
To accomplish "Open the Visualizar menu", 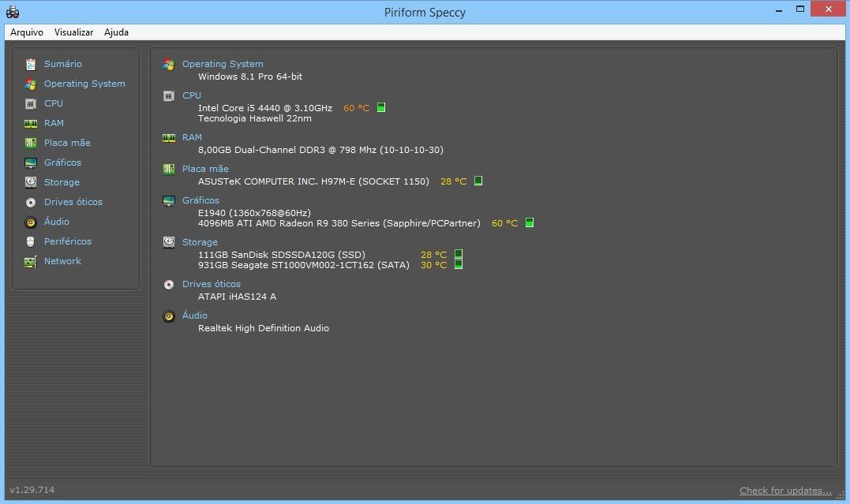I will [73, 32].
